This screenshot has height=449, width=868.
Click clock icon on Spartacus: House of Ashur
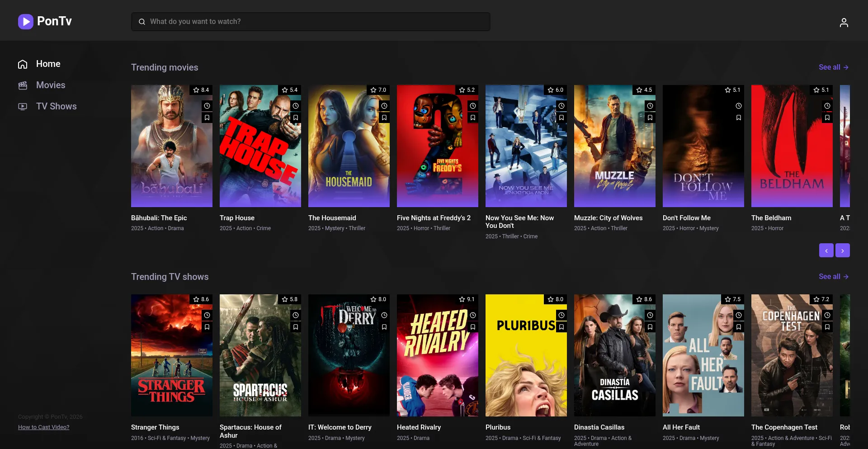tap(296, 315)
